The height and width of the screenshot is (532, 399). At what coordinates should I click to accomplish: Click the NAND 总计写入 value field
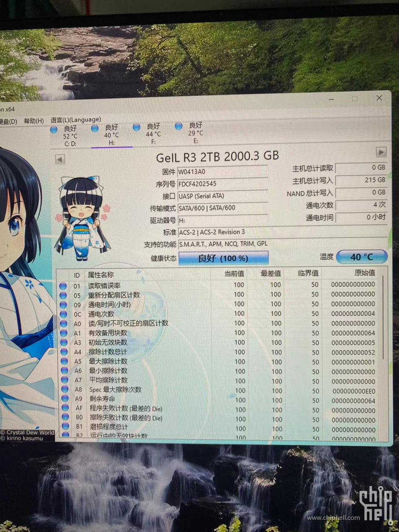[x=361, y=192]
